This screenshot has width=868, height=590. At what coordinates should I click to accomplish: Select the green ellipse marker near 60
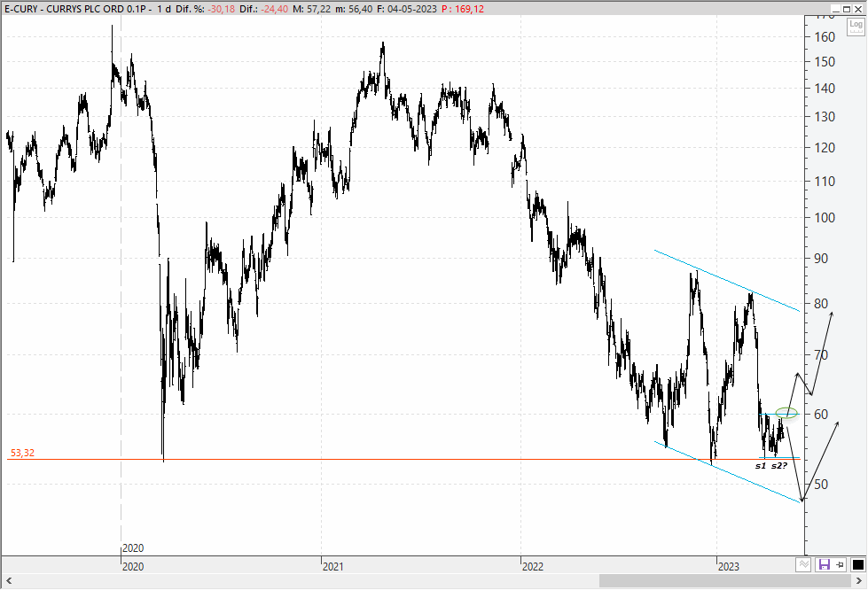(x=786, y=413)
